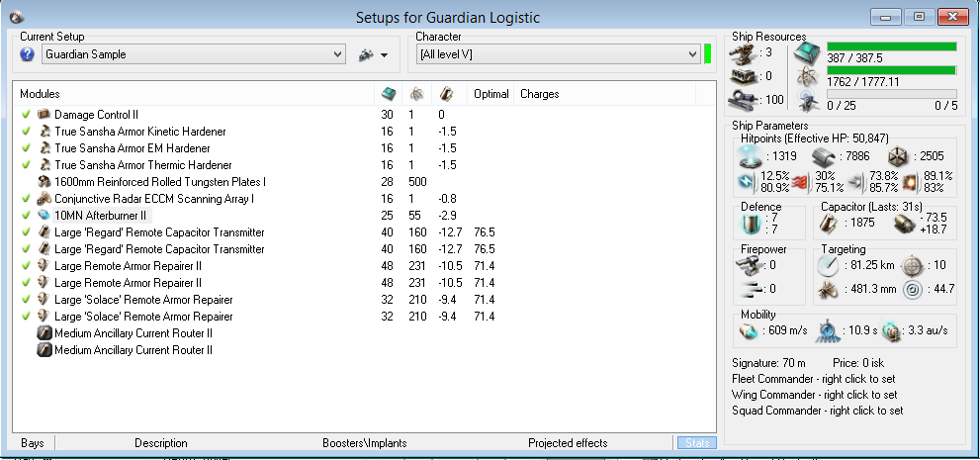980x460 pixels.
Task: Click the warp speed icon
Action: (891, 330)
